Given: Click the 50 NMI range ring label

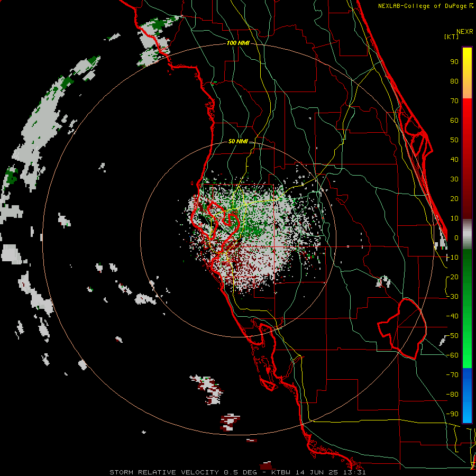Looking at the screenshot, I should click(238, 141).
